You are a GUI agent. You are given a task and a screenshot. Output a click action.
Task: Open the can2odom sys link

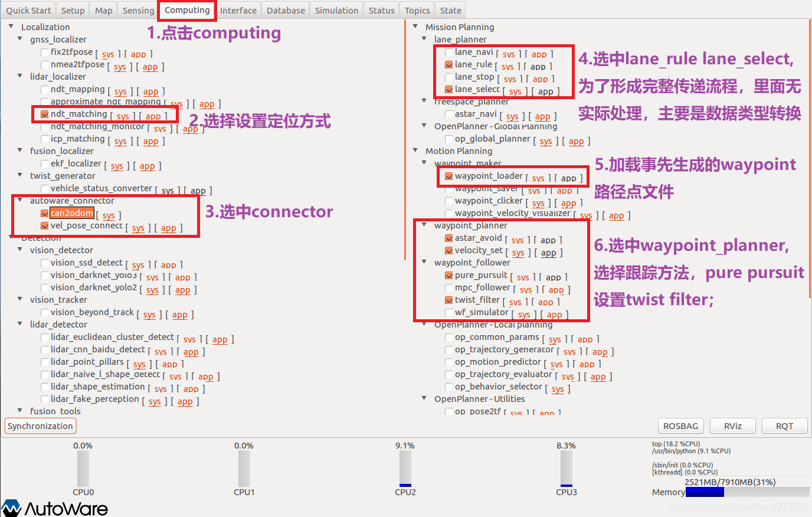point(109,215)
